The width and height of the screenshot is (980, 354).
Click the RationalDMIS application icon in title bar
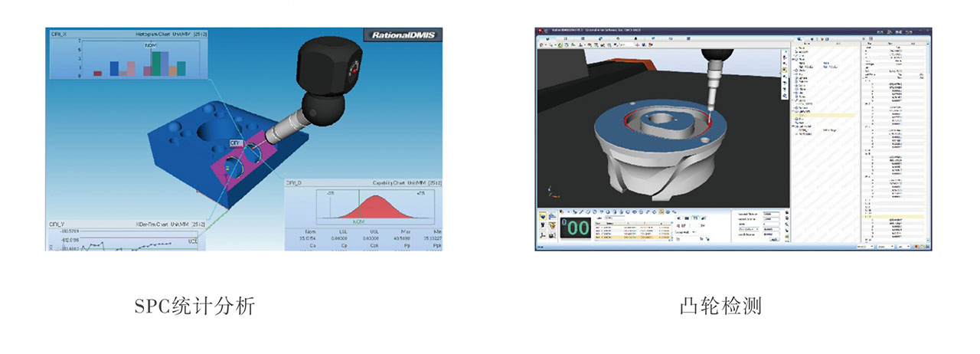[540, 30]
